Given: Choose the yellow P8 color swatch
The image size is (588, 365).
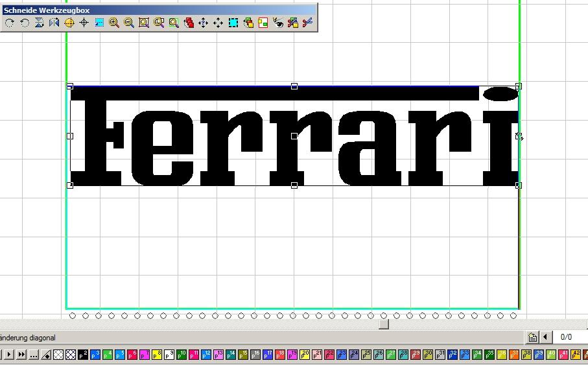Looking at the screenshot, I should point(157,355).
